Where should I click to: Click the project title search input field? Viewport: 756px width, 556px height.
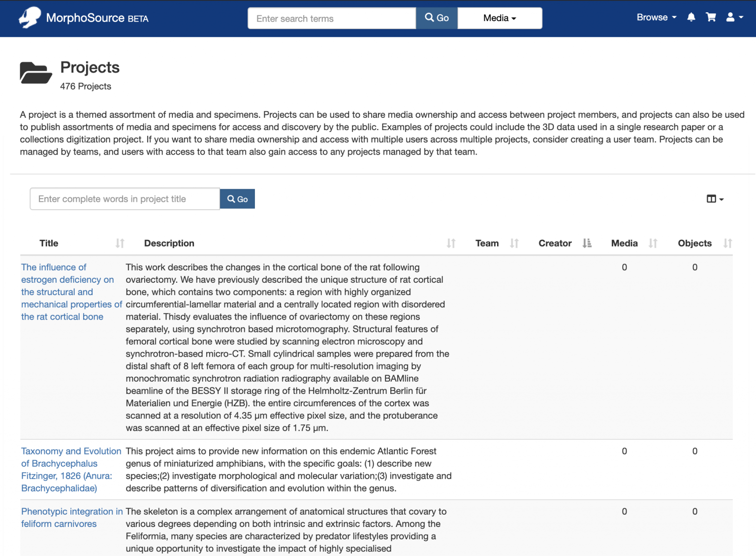click(x=125, y=198)
